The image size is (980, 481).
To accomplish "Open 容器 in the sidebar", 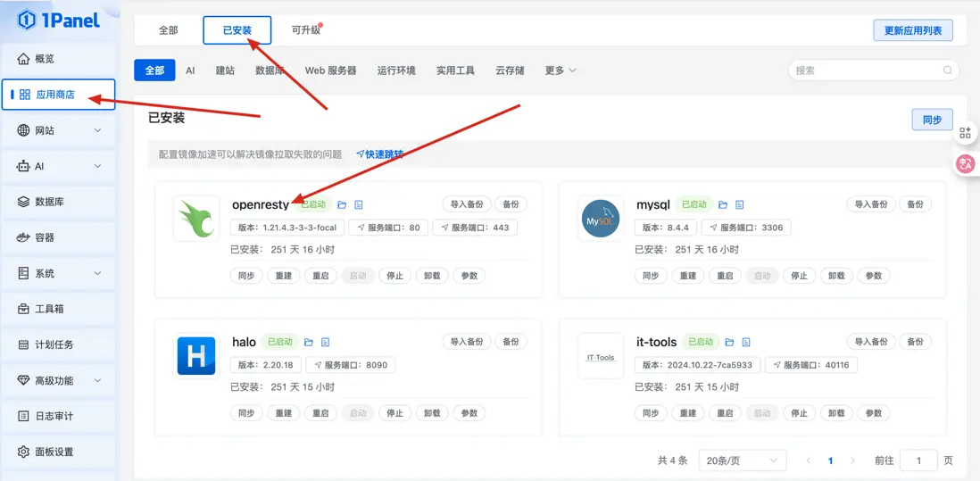I will coord(58,237).
